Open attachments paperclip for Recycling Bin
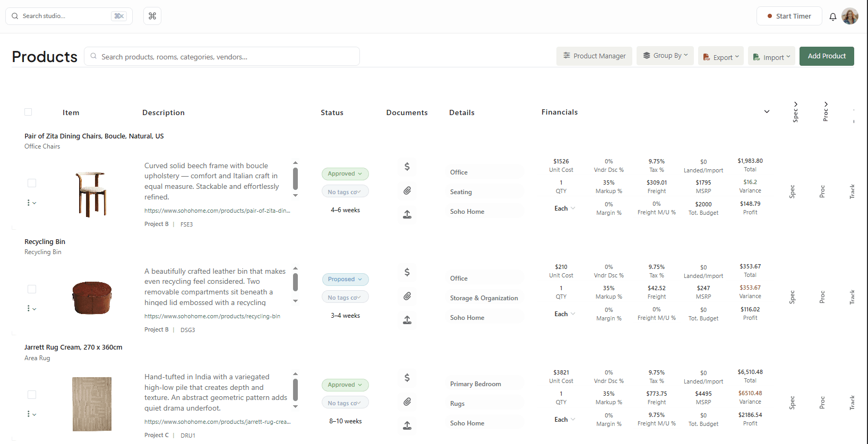The image size is (868, 444). tap(407, 296)
